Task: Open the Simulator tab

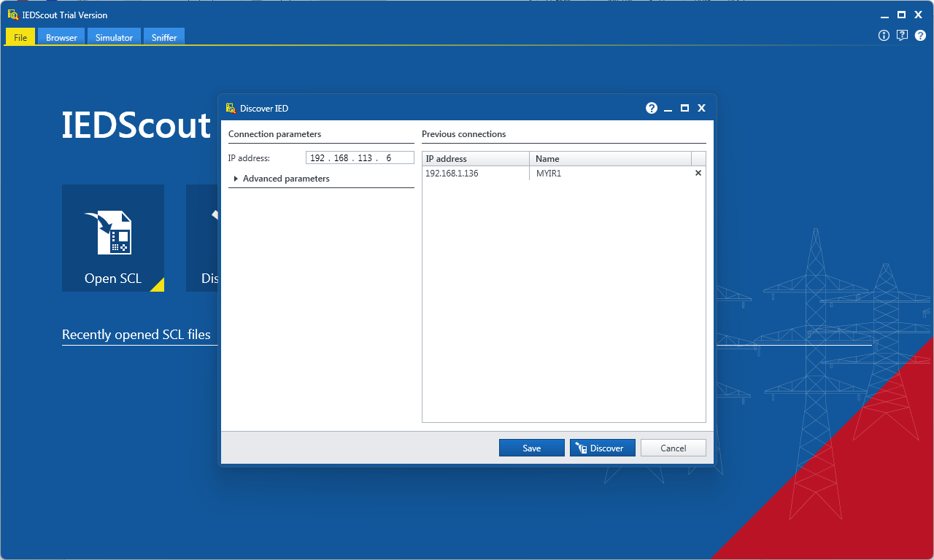Action: pyautogui.click(x=114, y=37)
